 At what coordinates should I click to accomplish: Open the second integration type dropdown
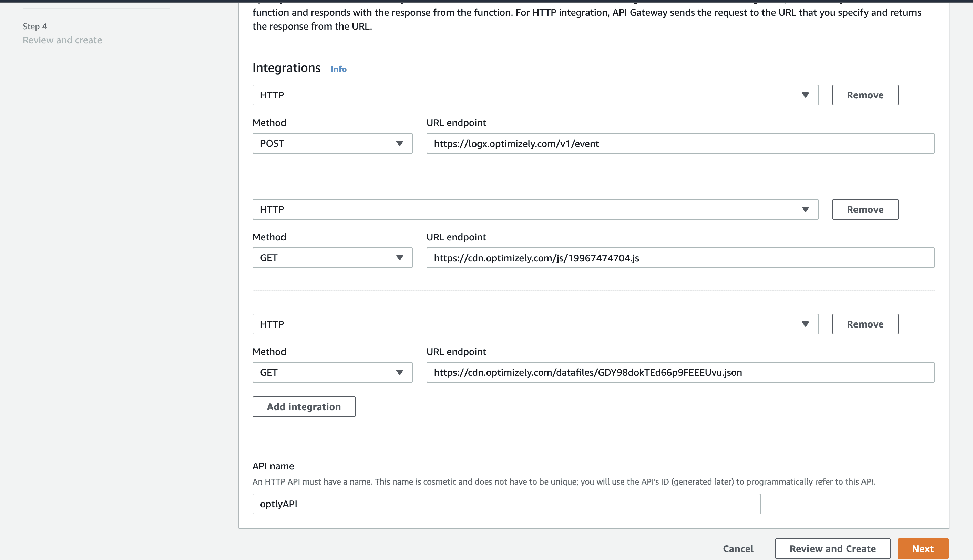pyautogui.click(x=535, y=209)
